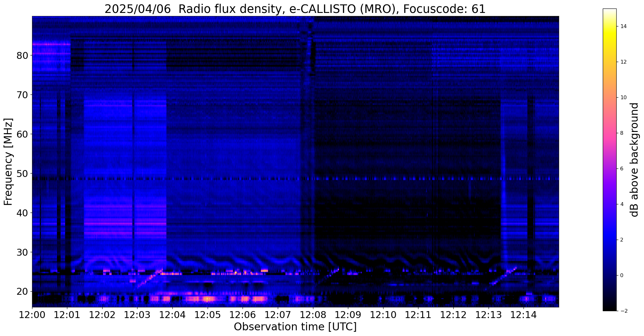644x336 pixels.
Task: Click the 12:04 time tick label
Action: click(x=172, y=315)
